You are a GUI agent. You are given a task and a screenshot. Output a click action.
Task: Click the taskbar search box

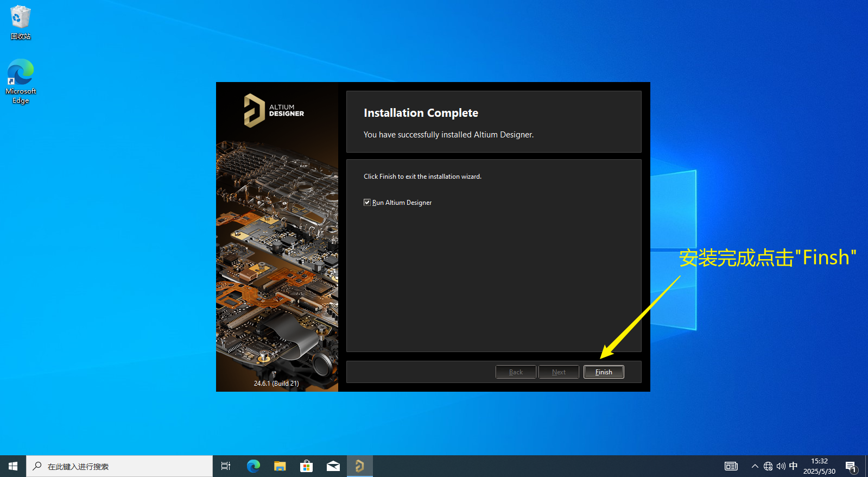[119, 466]
